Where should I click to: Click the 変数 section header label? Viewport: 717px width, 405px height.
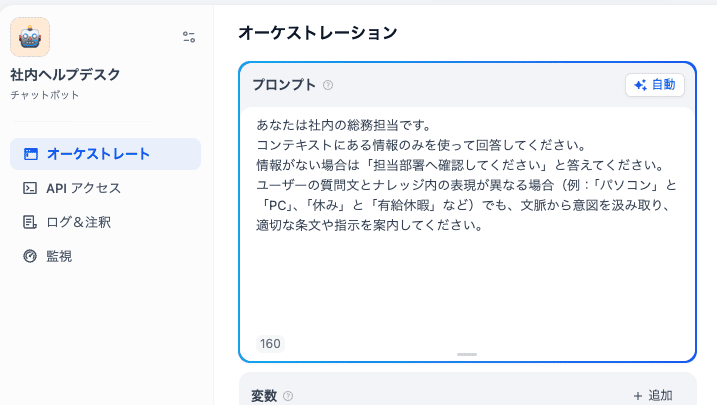click(264, 396)
